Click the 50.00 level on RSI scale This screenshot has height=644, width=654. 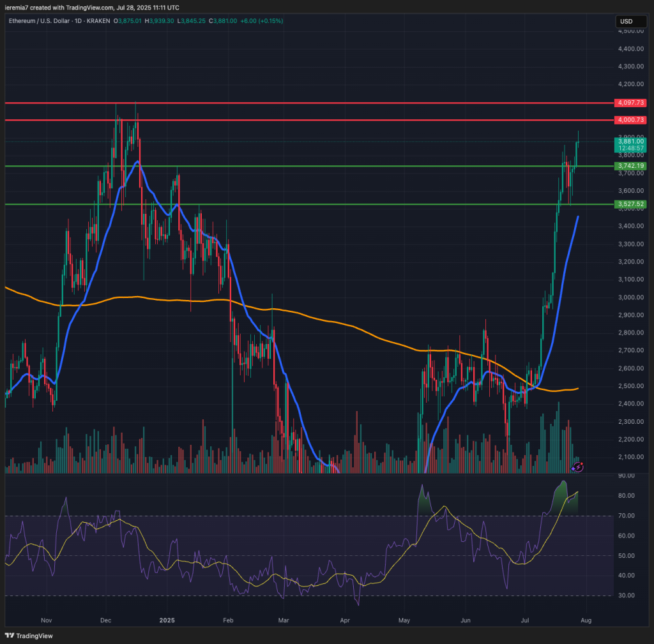[627, 556]
